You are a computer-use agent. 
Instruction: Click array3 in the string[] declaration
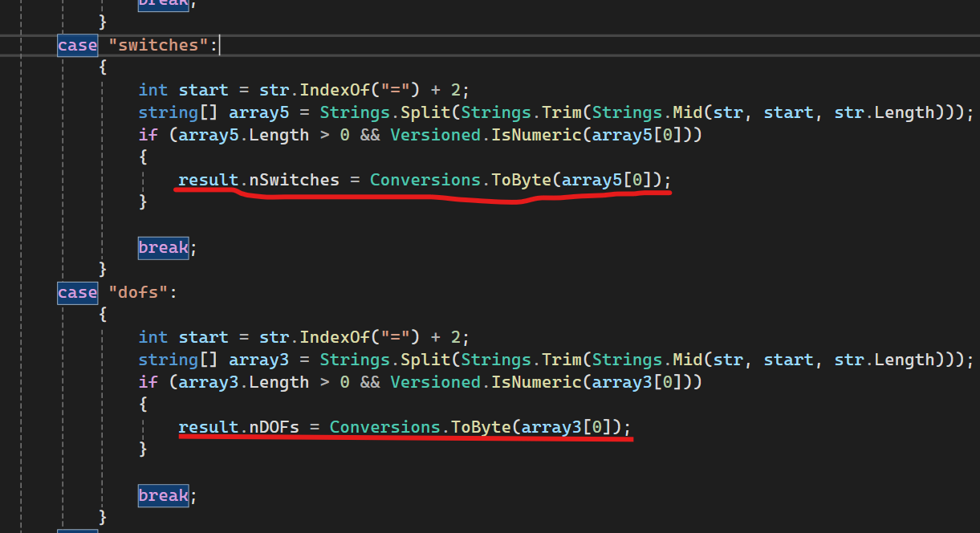pyautogui.click(x=259, y=360)
